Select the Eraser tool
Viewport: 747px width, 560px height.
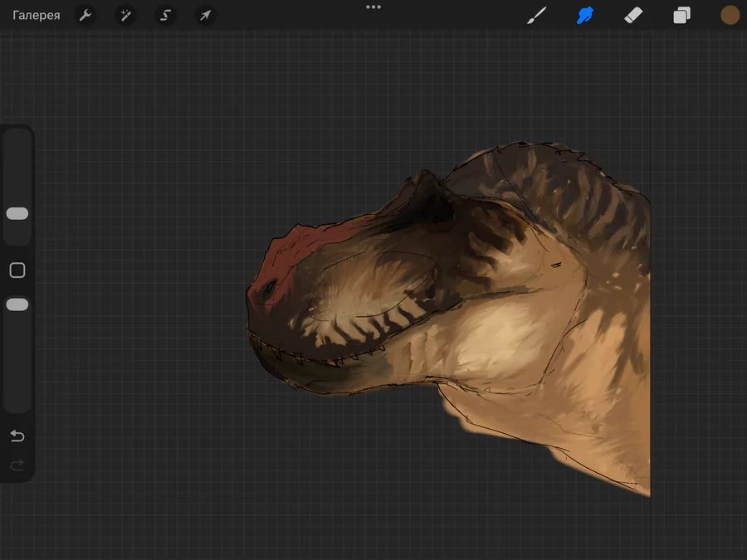[633, 16]
